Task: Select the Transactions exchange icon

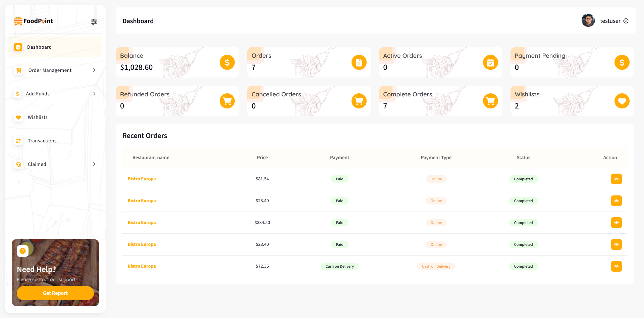Action: point(18,141)
